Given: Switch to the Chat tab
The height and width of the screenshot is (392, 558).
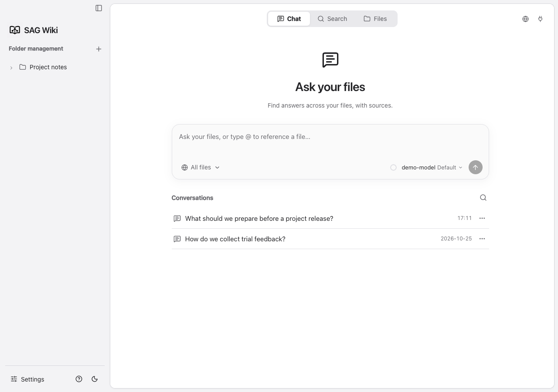Looking at the screenshot, I should (x=289, y=19).
